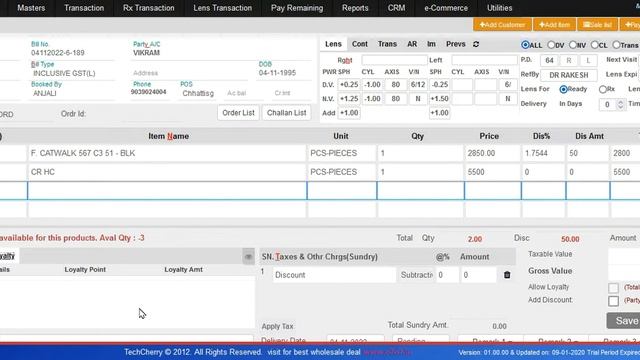
Task: Click the Price cell 2850.00
Action: pyautogui.click(x=492, y=153)
